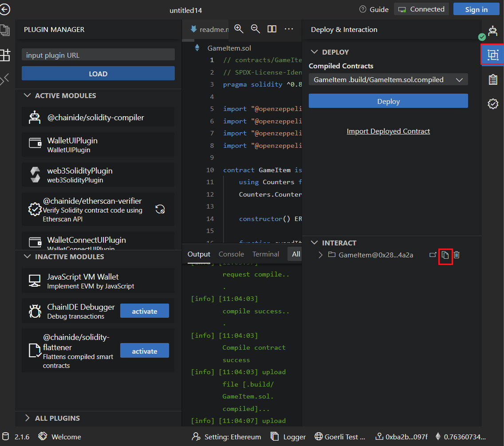Toggle the split editor layout icon
This screenshot has width=504, height=446.
point(272,29)
